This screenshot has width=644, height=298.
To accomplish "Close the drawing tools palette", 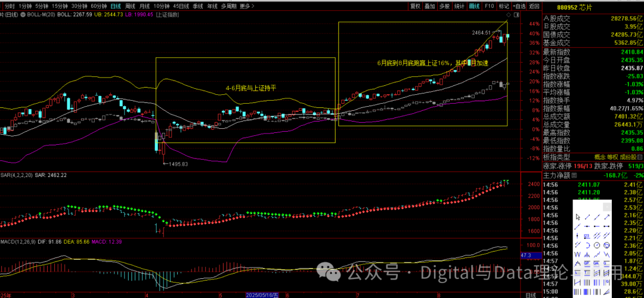I will (x=607, y=207).
